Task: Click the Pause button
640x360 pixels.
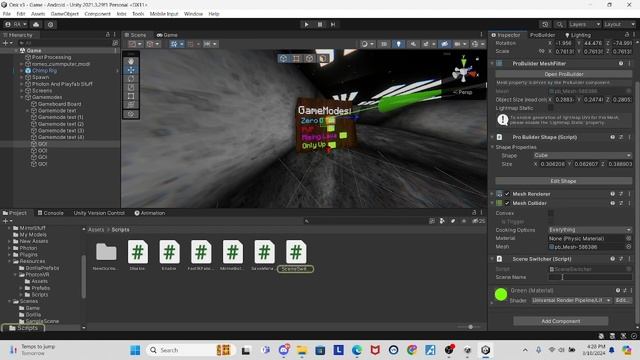Action: coord(320,24)
